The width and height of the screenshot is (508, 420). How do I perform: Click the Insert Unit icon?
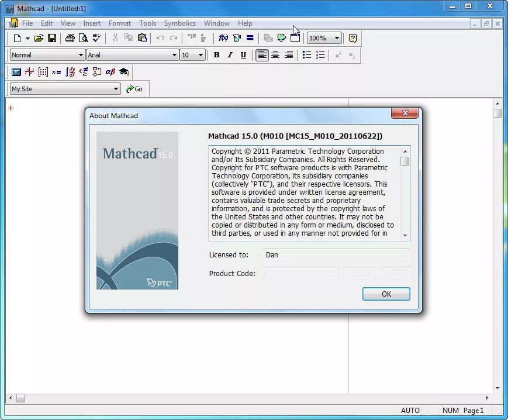tap(237, 38)
